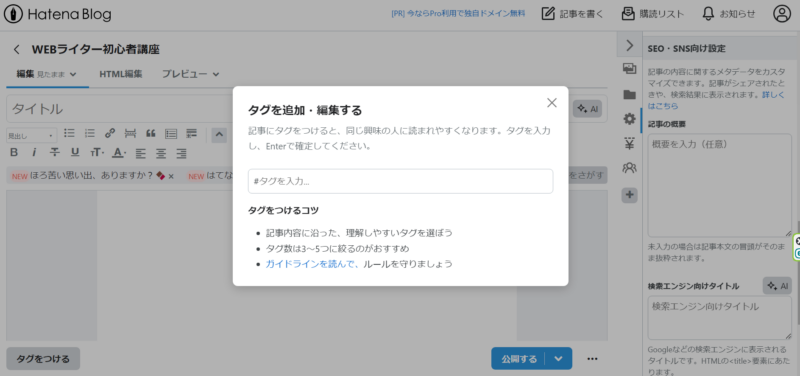
Task: Insert a footnote
Action: [x=191, y=134]
